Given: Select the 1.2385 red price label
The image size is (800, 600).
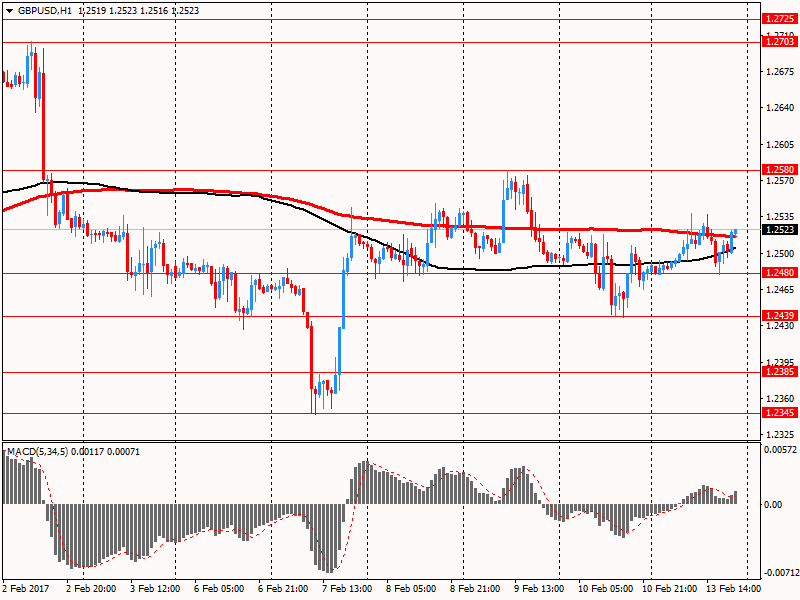Looking at the screenshot, I should click(x=778, y=372).
